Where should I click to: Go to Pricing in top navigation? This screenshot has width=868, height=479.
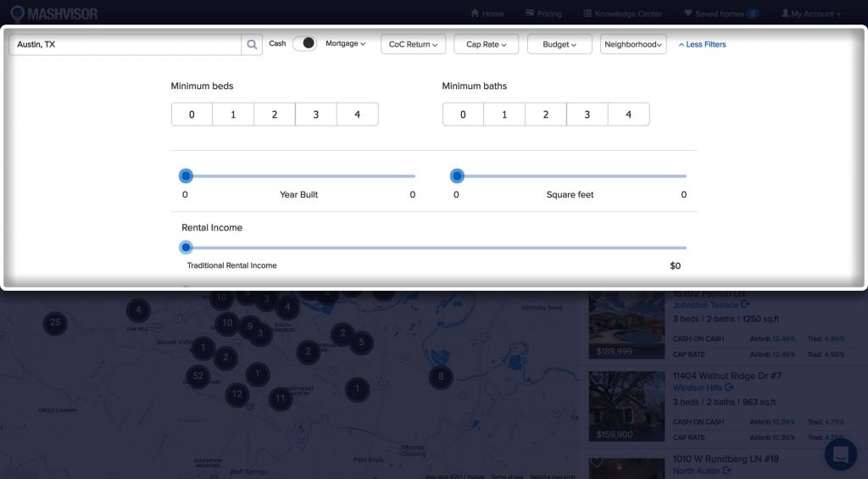(543, 14)
